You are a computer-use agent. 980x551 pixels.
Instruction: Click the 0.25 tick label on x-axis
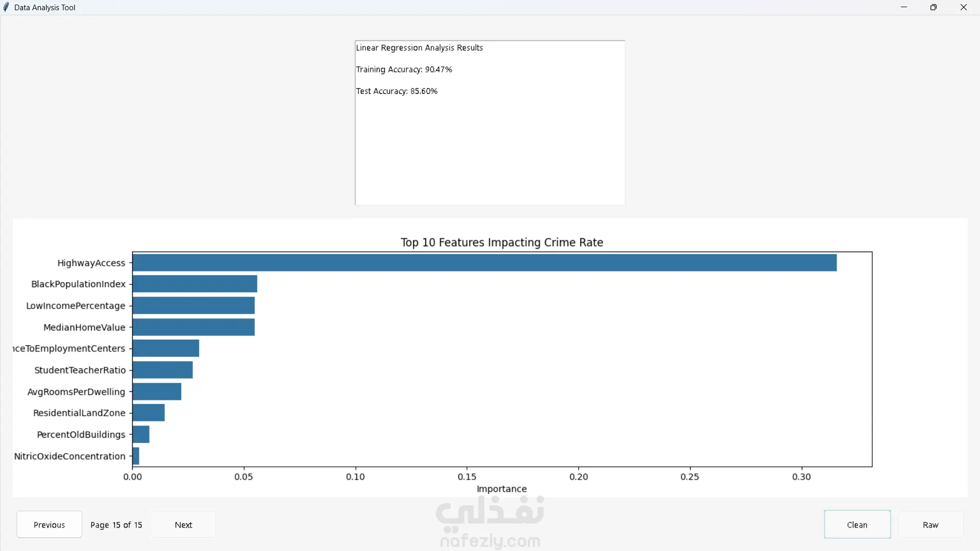click(x=690, y=477)
